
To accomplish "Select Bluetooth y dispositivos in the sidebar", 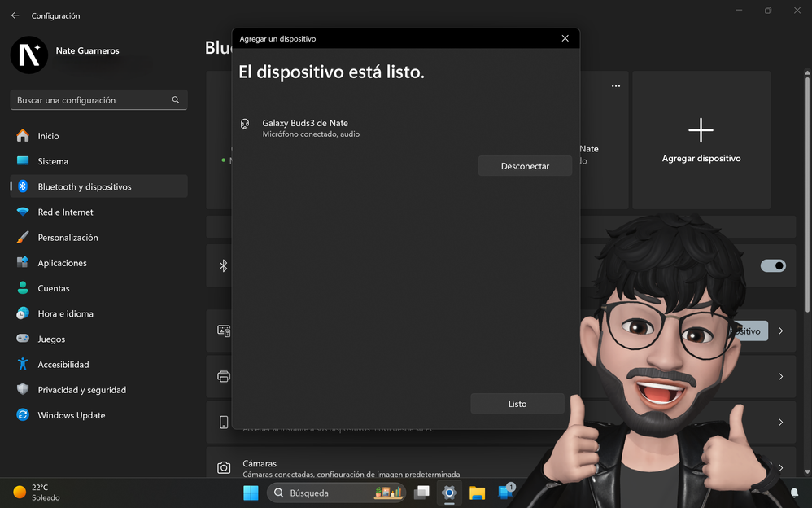I will (99, 186).
